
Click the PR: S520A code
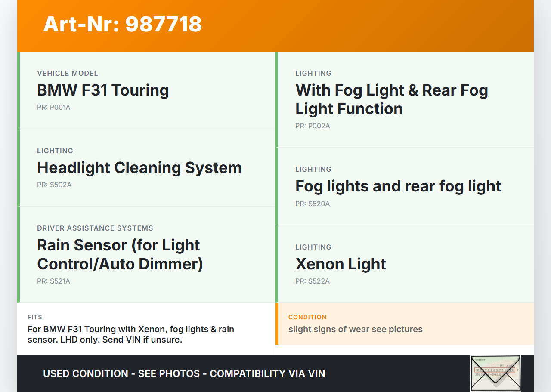point(313,204)
